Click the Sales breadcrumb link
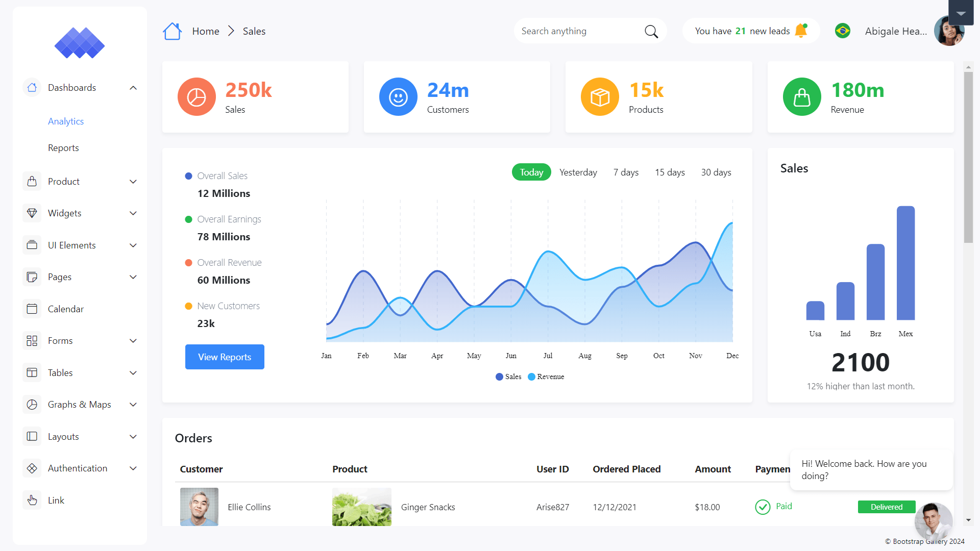Image resolution: width=980 pixels, height=551 pixels. click(x=254, y=31)
